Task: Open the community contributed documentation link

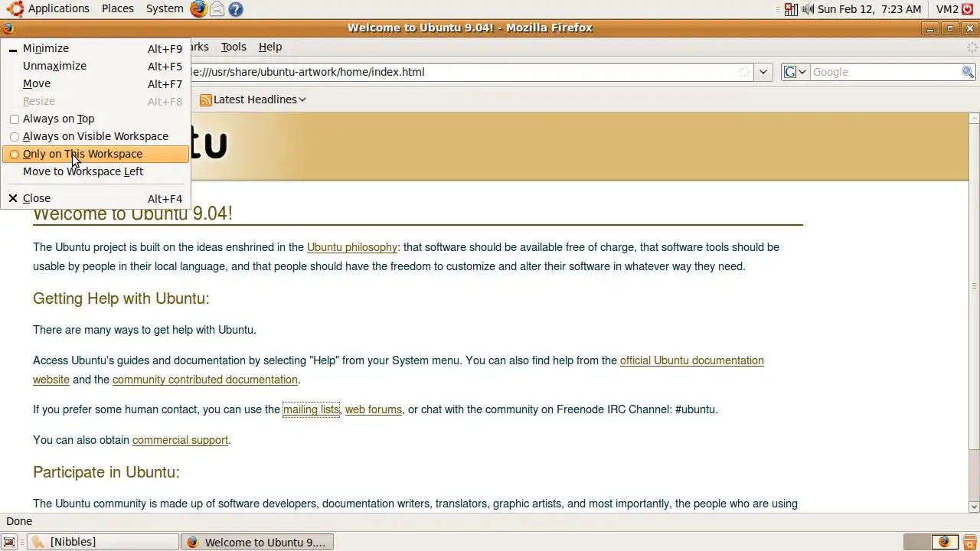Action: point(204,380)
